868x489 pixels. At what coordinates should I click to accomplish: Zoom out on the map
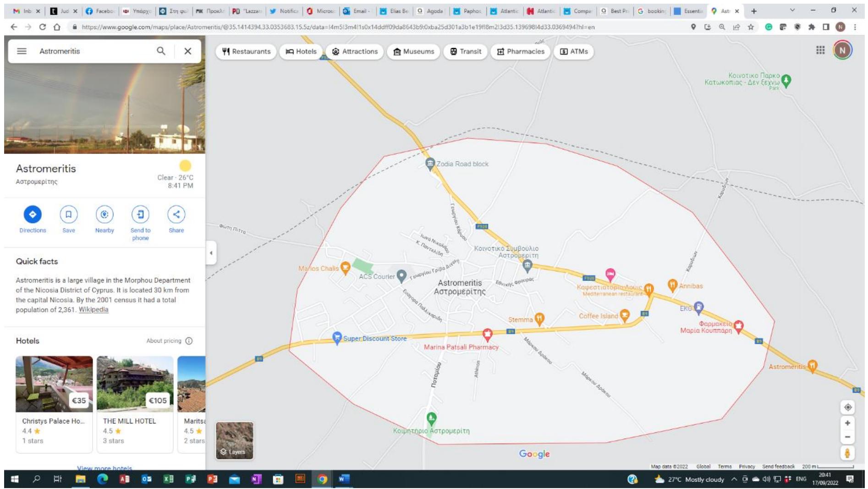point(847,437)
